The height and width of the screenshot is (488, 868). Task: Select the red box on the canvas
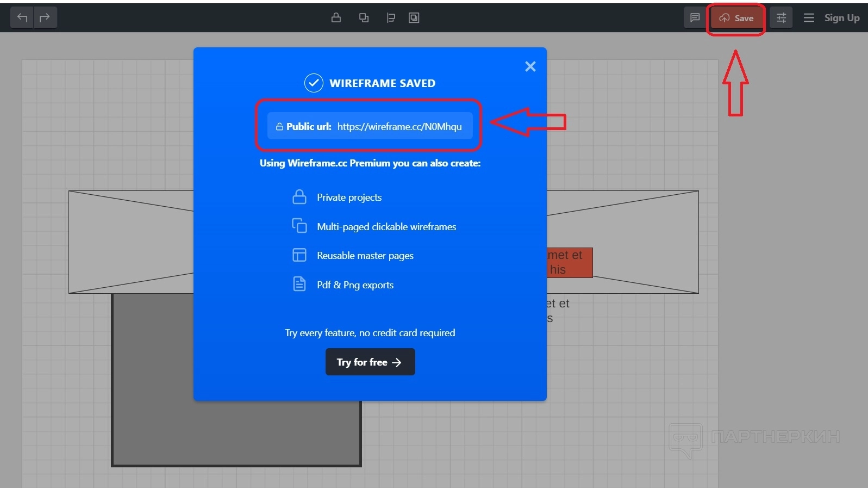coord(570,263)
